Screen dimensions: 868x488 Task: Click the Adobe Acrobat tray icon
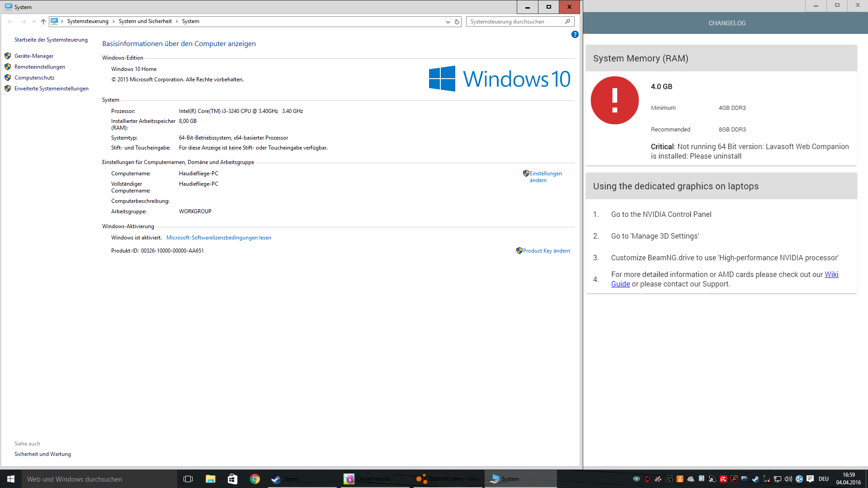click(734, 479)
